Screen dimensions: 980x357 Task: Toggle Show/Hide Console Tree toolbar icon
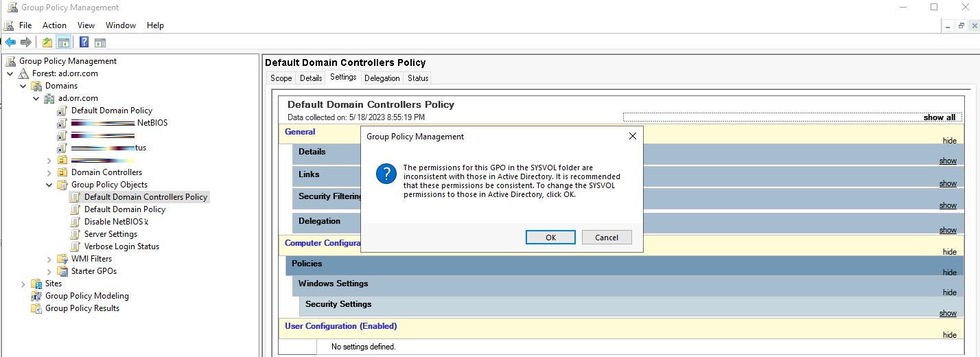pos(63,43)
